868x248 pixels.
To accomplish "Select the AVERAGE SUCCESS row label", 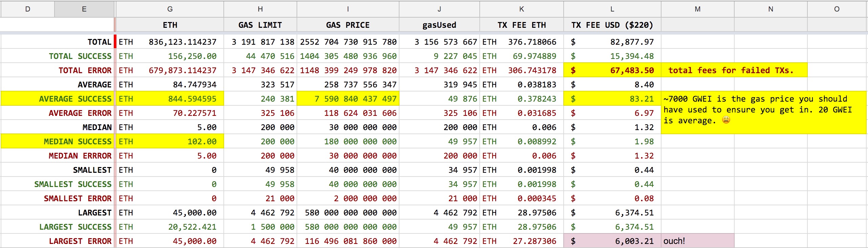I will [x=75, y=99].
